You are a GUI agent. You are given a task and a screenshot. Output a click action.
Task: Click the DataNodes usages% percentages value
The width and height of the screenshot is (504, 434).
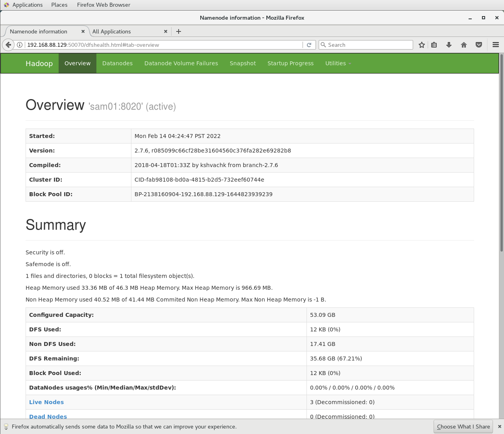point(352,388)
